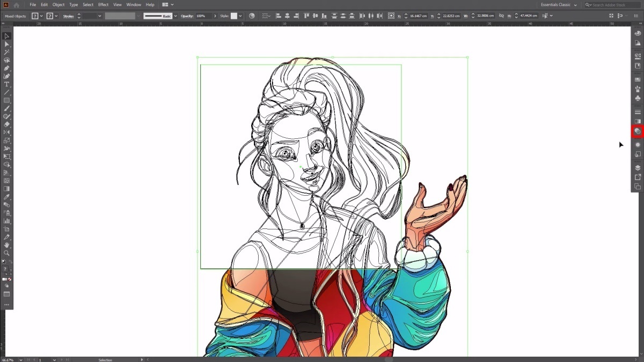This screenshot has height=362, width=644.
Task: Open the Stroke color dropdown
Action: (56, 16)
